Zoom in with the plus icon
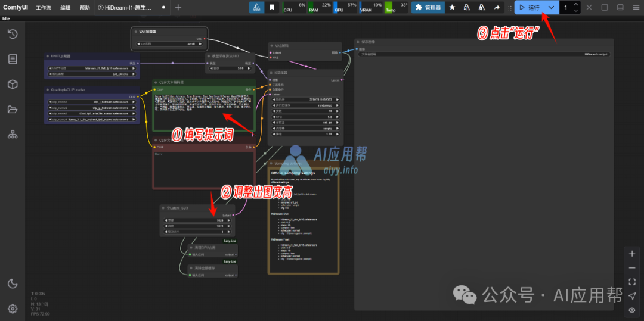644x321 pixels. (x=632, y=254)
